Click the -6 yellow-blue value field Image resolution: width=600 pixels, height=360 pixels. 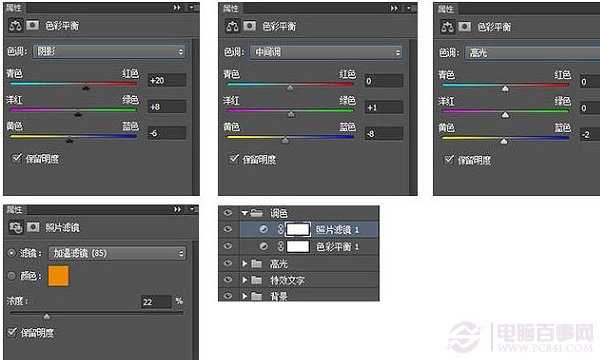pyautogui.click(x=167, y=133)
